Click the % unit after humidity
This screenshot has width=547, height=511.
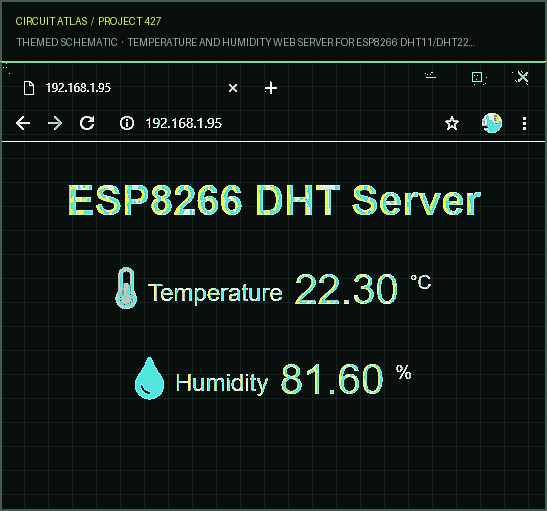click(x=404, y=372)
